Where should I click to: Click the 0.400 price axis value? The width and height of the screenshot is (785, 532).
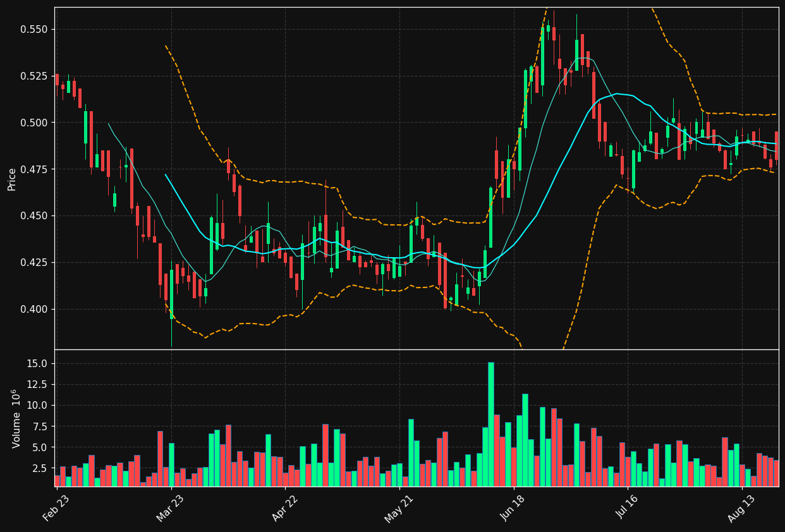(x=34, y=309)
